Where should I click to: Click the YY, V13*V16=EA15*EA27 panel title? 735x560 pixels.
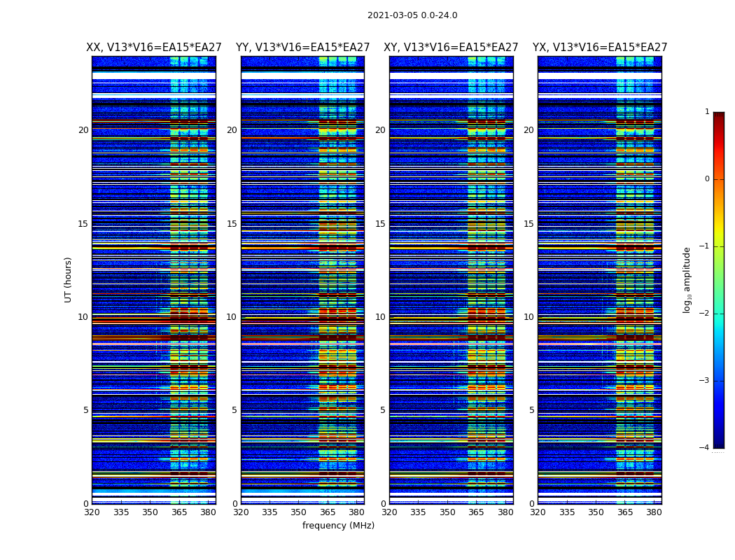pyautogui.click(x=302, y=48)
